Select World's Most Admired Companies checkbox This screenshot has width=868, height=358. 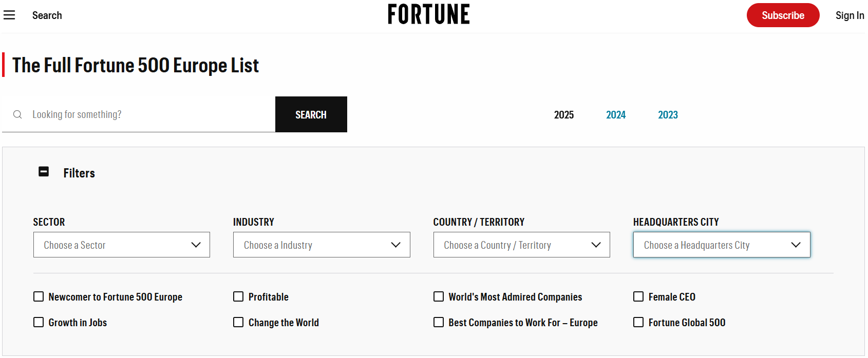439,296
